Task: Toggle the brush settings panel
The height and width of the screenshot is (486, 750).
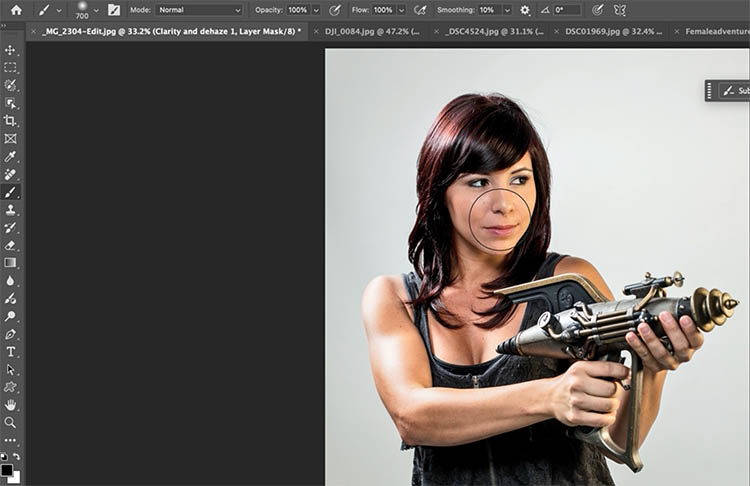Action: tap(114, 10)
